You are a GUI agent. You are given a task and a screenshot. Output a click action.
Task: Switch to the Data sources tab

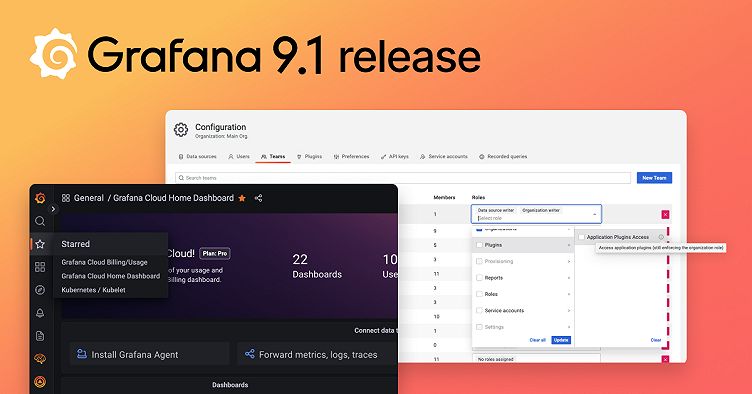[198, 157]
